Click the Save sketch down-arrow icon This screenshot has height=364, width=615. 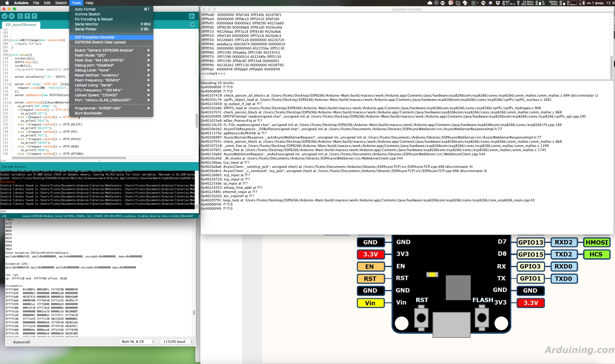click(34, 16)
